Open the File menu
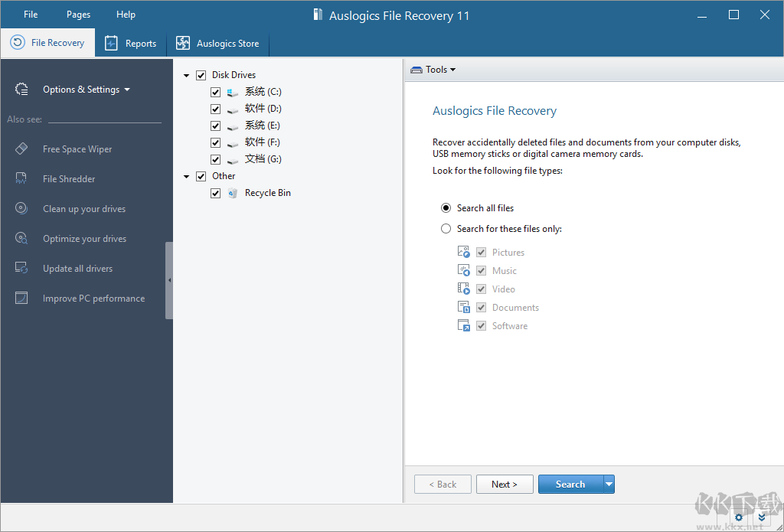This screenshot has width=784, height=532. (31, 15)
